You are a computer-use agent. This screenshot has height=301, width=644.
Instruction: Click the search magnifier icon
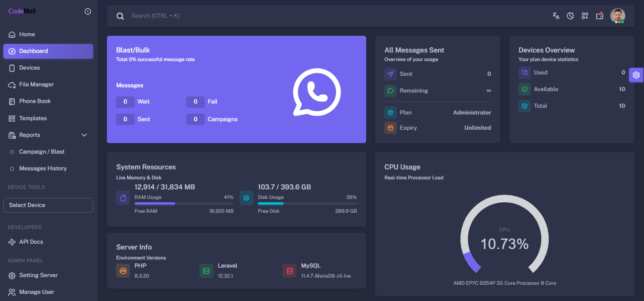coord(120,16)
